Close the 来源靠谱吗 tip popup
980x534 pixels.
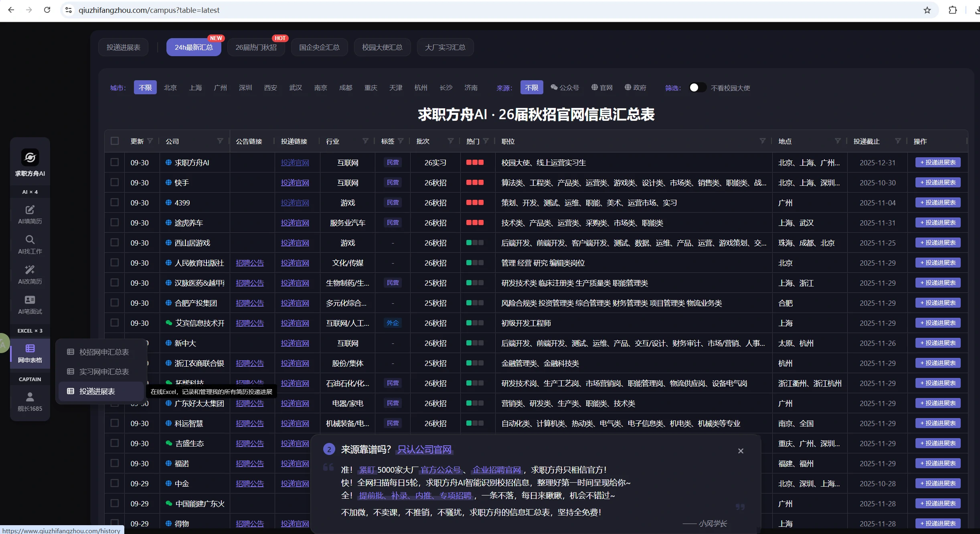point(741,451)
